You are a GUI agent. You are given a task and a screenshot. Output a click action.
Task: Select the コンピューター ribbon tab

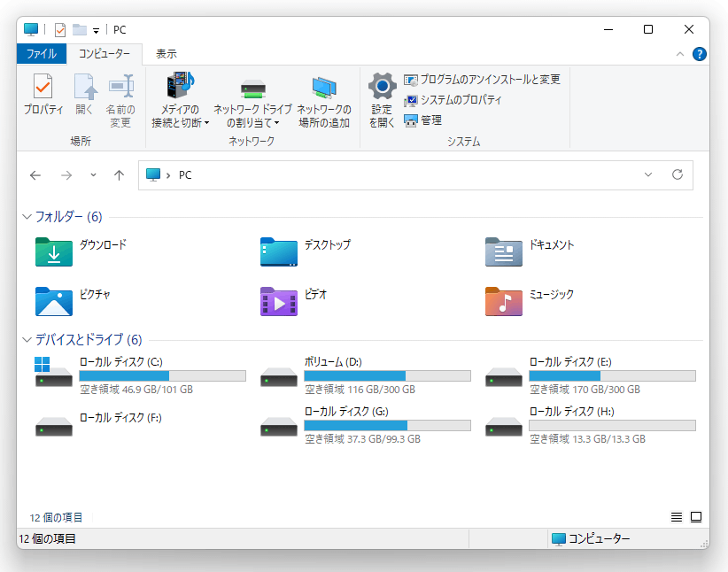(105, 54)
